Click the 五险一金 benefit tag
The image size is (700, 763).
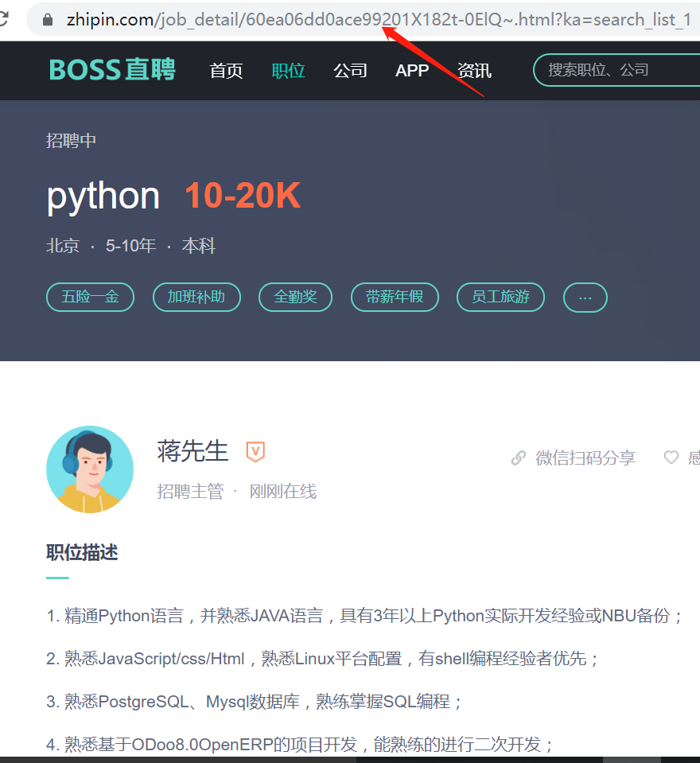coord(90,297)
